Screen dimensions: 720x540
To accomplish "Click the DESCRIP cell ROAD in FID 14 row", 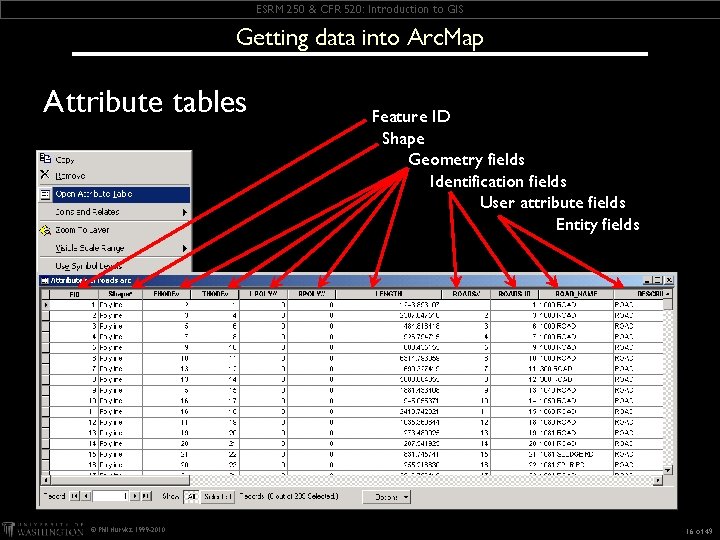I will tap(639, 444).
